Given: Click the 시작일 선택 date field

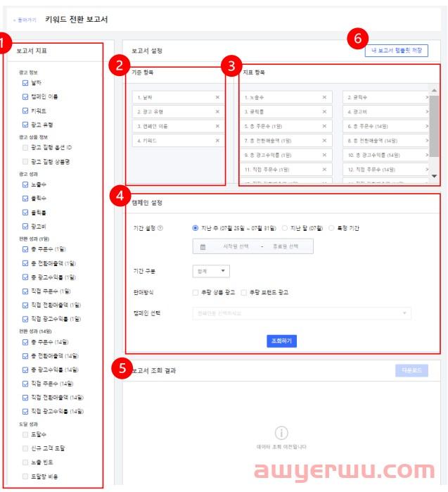Looking at the screenshot, I should pos(231,247).
